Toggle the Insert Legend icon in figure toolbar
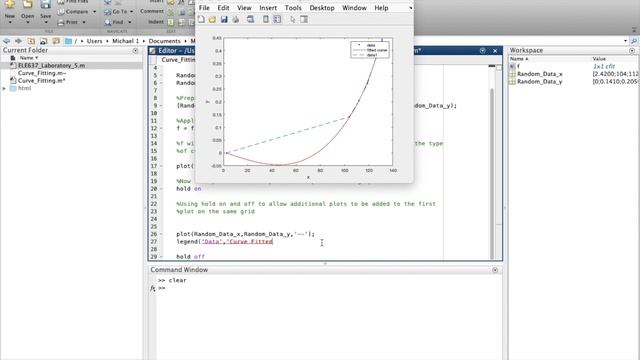 coord(277,19)
